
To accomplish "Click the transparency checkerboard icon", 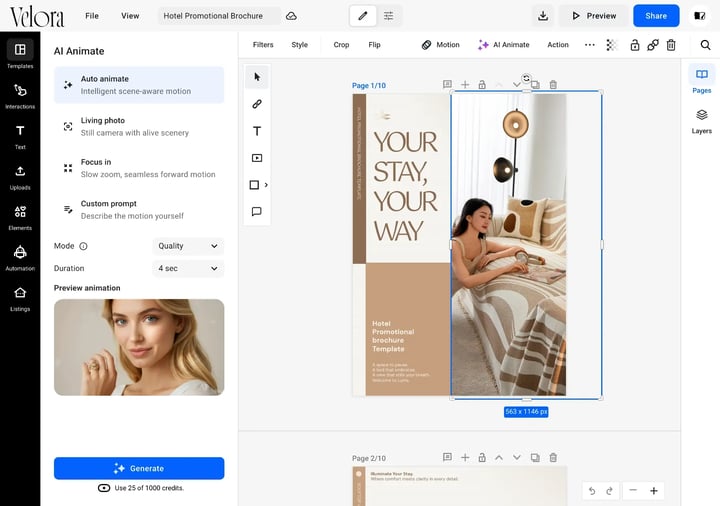I will [x=612, y=45].
